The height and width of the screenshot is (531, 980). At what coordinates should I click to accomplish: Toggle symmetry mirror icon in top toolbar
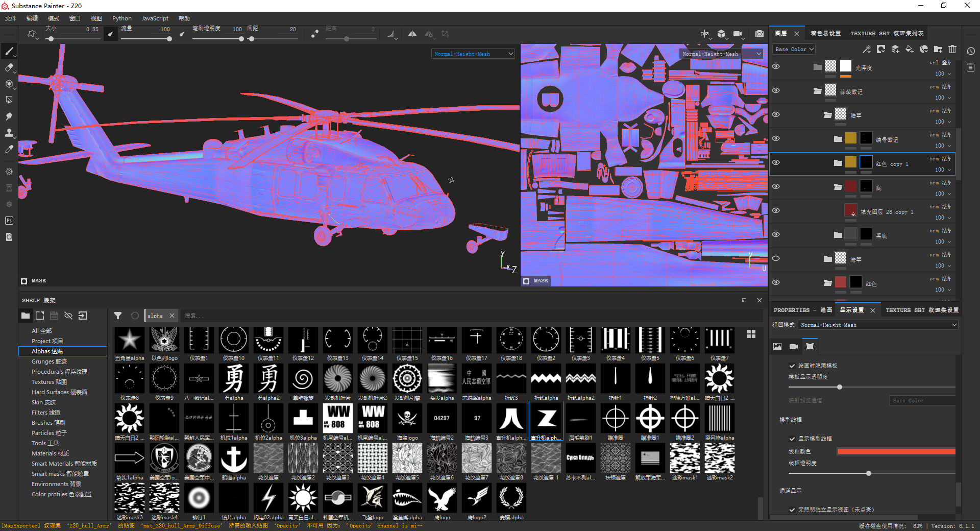pos(412,34)
